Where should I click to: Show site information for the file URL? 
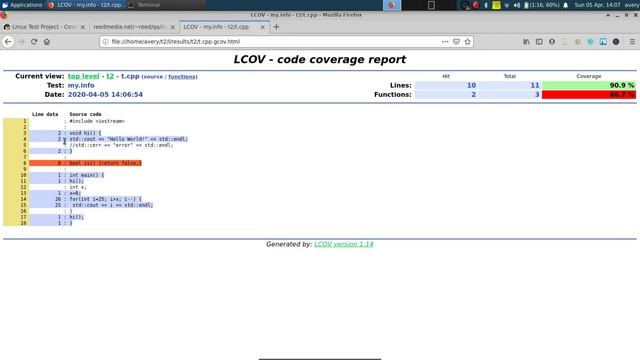pos(105,42)
